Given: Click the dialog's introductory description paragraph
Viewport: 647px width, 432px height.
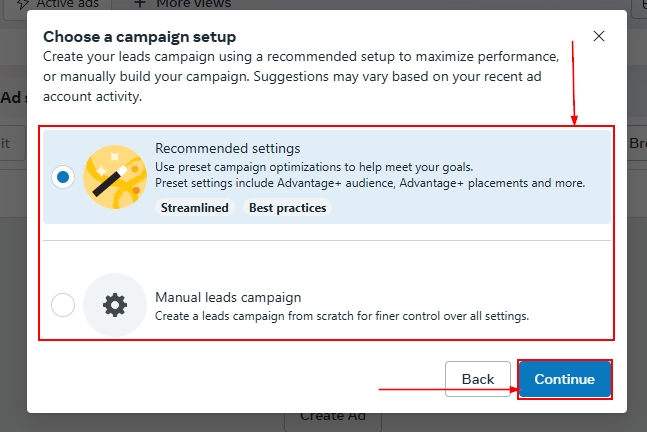Looking at the screenshot, I should click(300, 76).
